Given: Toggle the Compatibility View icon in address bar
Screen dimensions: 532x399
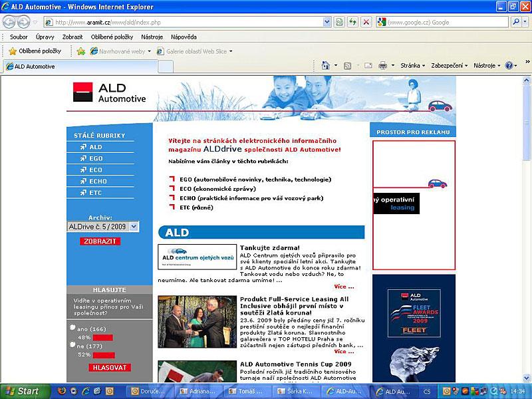Looking at the screenshot, I should [339, 23].
